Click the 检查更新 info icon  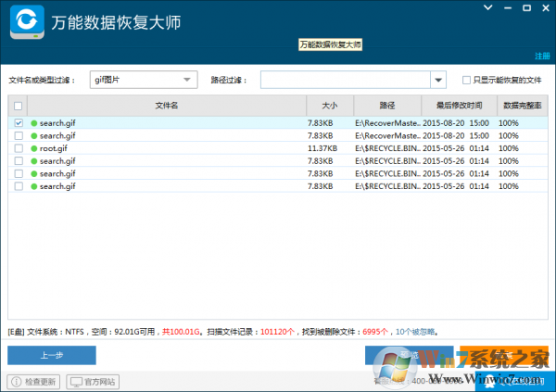[15, 381]
